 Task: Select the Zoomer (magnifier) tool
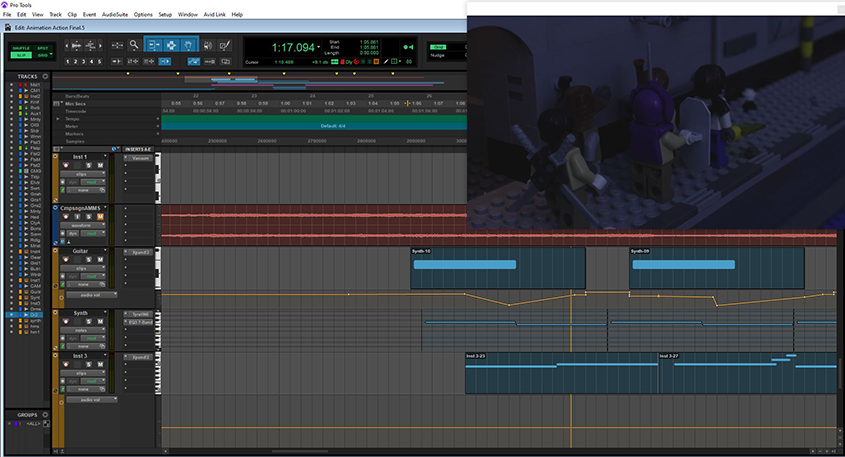(133, 45)
